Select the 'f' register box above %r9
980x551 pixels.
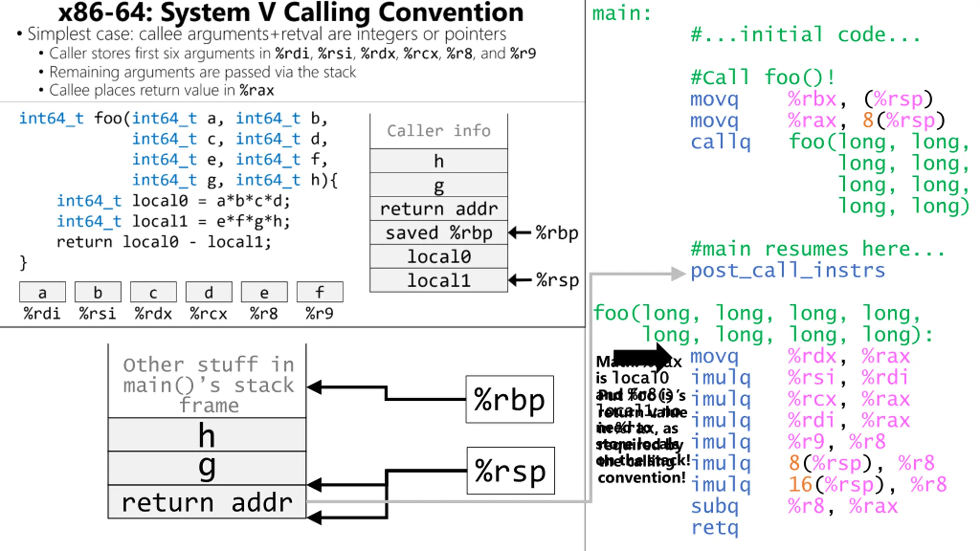(320, 292)
